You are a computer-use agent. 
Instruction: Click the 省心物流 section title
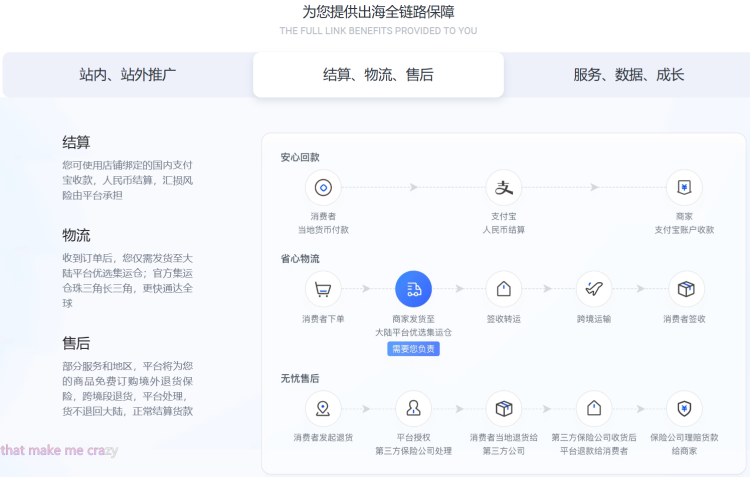(x=300, y=259)
